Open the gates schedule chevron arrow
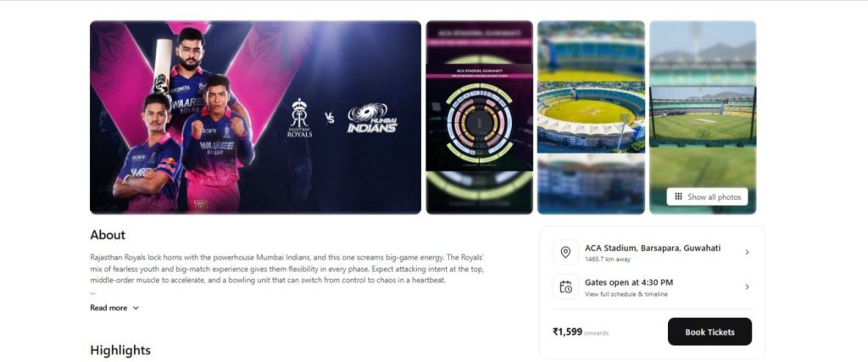The image size is (868, 362). tap(747, 287)
